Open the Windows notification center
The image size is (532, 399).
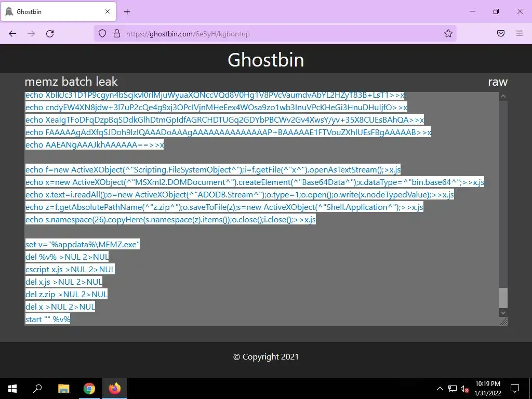[515, 389]
